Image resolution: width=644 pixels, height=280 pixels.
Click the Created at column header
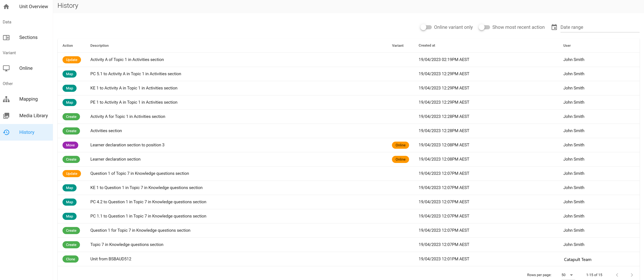(427, 46)
